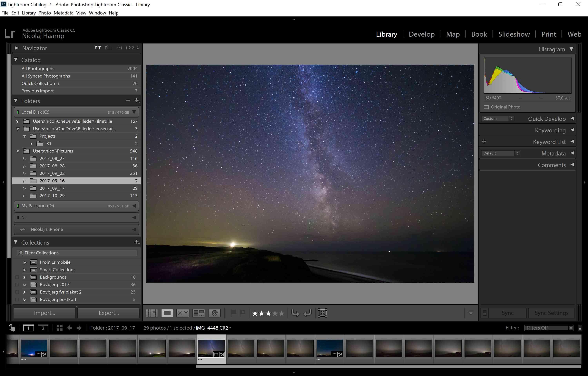Click the Import button
This screenshot has width=588, height=376.
(44, 313)
